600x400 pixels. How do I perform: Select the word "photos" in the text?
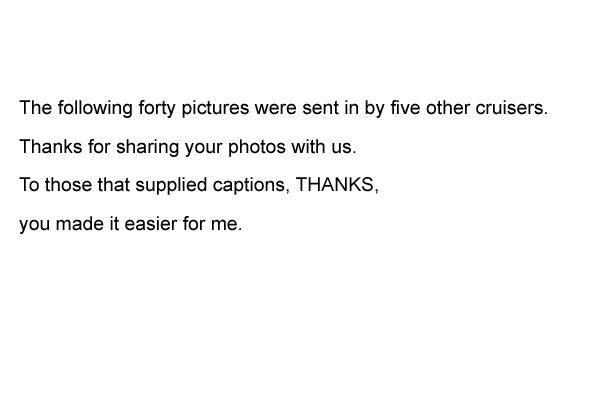point(257,147)
